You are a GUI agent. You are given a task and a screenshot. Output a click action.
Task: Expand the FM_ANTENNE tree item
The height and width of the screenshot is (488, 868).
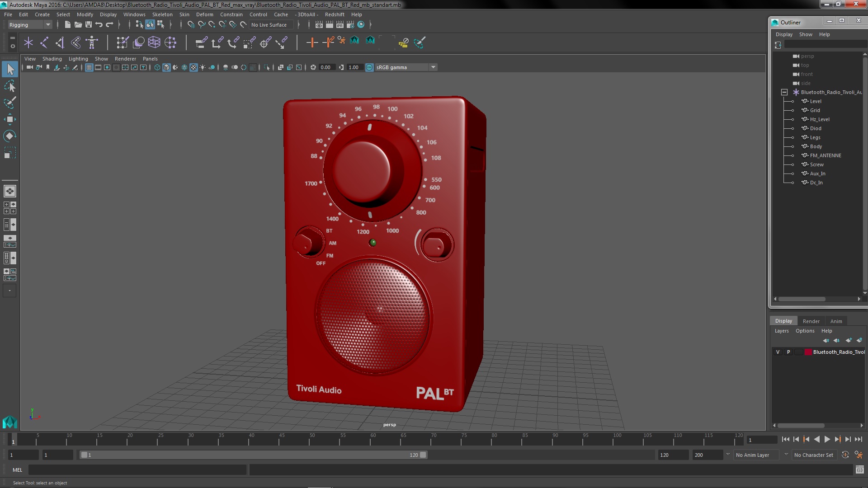[793, 155]
